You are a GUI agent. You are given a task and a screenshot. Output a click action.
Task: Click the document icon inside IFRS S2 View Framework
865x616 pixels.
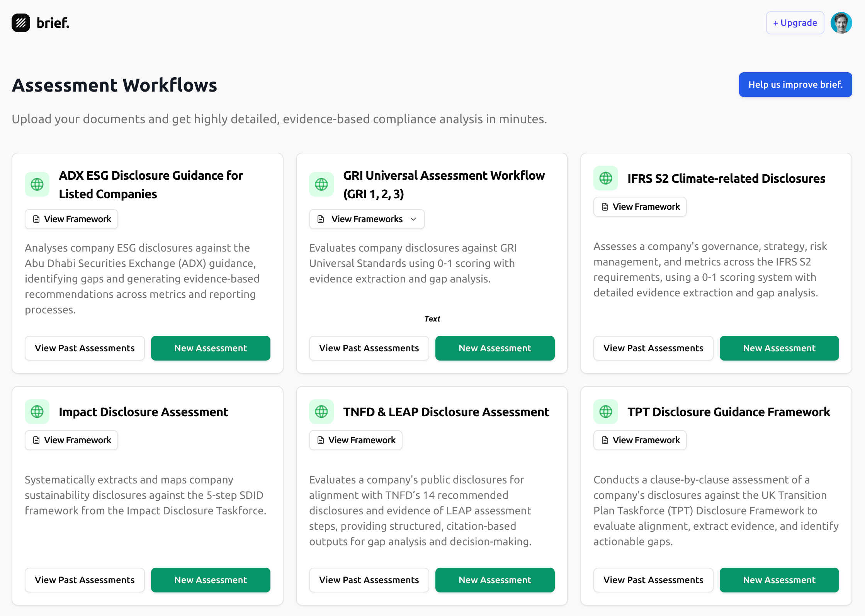click(x=605, y=207)
